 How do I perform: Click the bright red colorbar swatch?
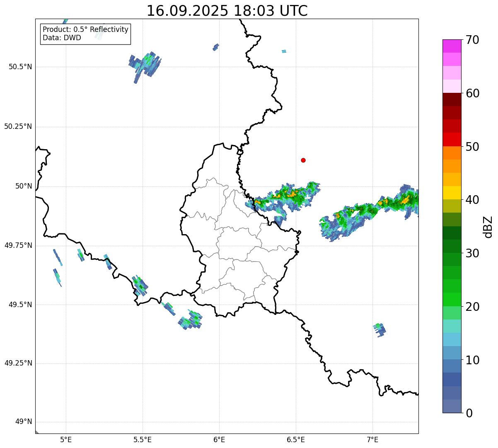coord(452,139)
